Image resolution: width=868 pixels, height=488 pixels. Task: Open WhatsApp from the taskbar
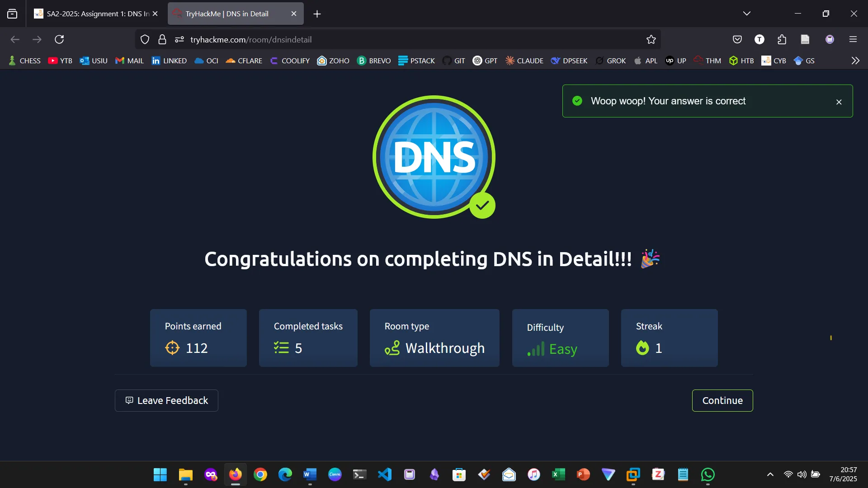(708, 474)
